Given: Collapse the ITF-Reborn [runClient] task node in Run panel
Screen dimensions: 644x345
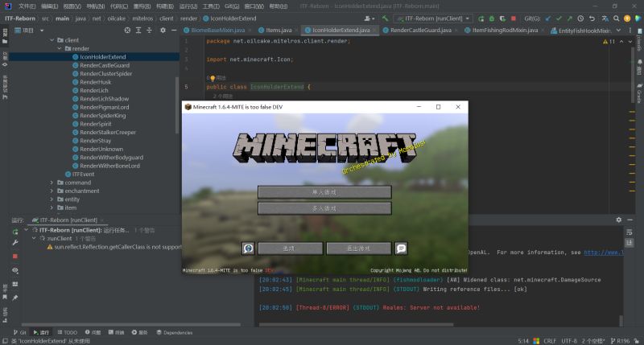Looking at the screenshot, I should [27, 230].
